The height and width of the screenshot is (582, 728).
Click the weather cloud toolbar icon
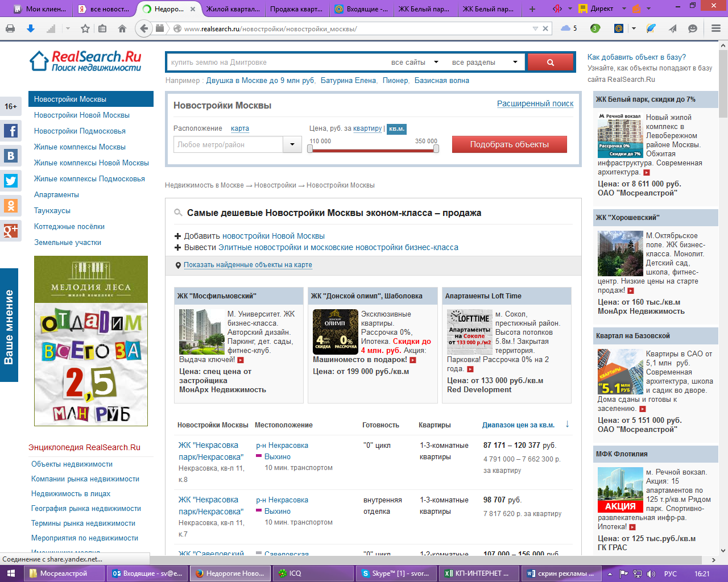pos(566,28)
